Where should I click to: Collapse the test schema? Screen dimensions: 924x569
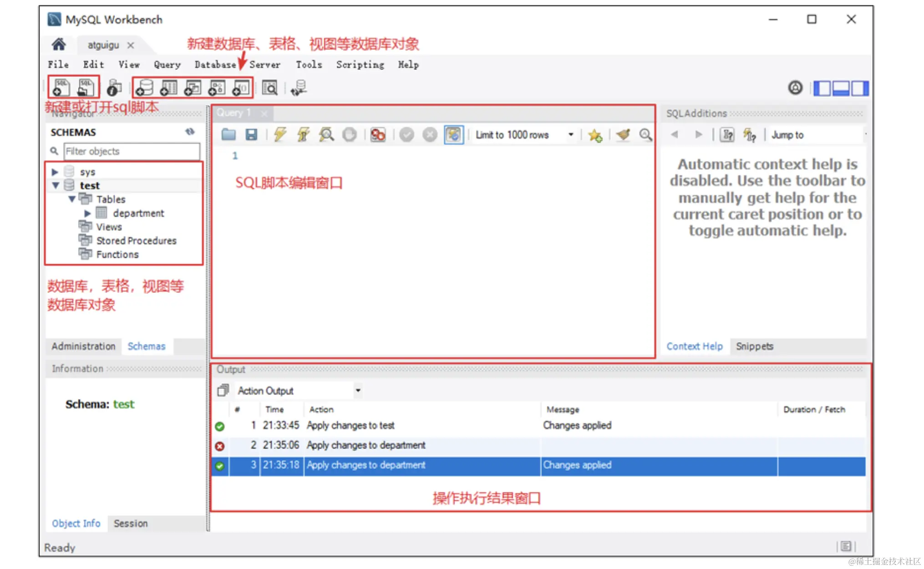pyautogui.click(x=56, y=185)
